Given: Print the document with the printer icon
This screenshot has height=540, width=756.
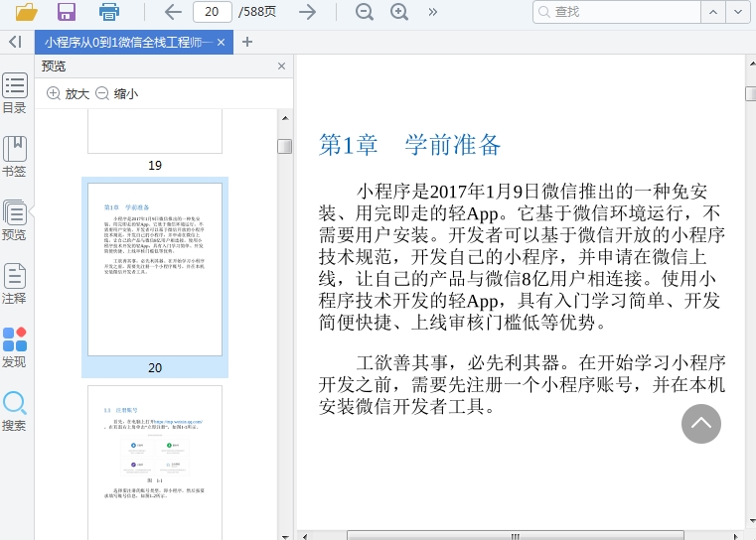Looking at the screenshot, I should [x=109, y=12].
